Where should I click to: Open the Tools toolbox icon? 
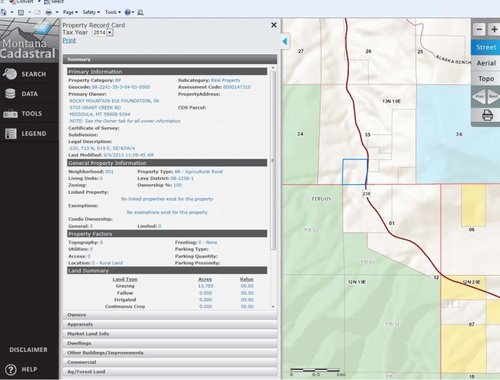[x=10, y=114]
